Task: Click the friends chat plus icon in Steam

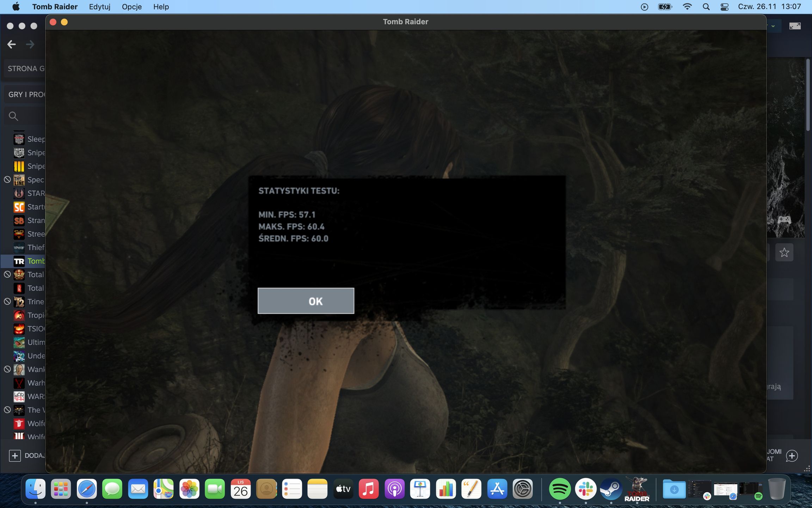Action: coord(792,456)
